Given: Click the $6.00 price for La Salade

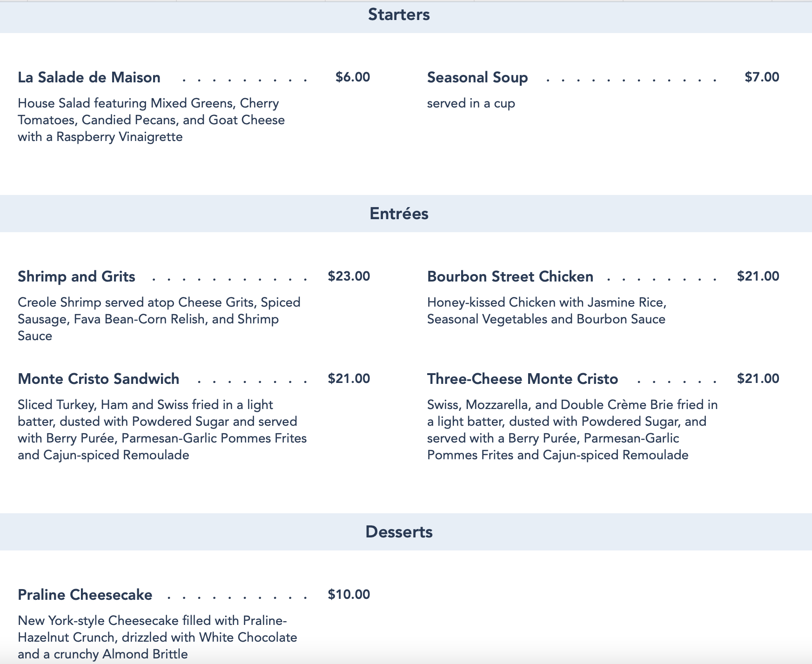Looking at the screenshot, I should point(352,77).
